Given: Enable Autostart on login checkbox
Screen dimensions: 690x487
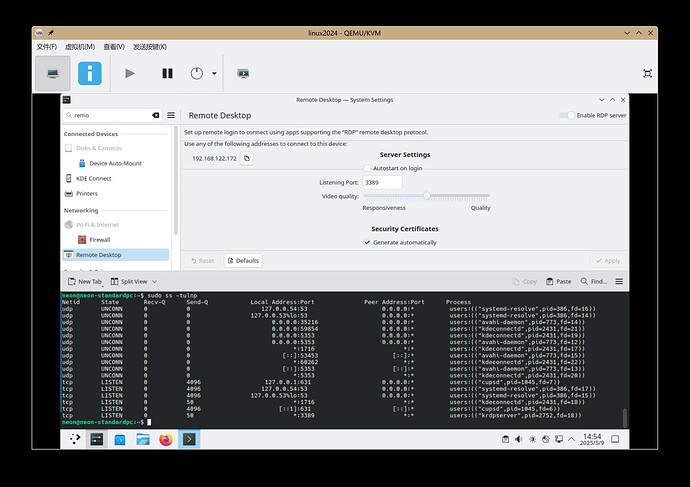Looking at the screenshot, I should click(367, 168).
